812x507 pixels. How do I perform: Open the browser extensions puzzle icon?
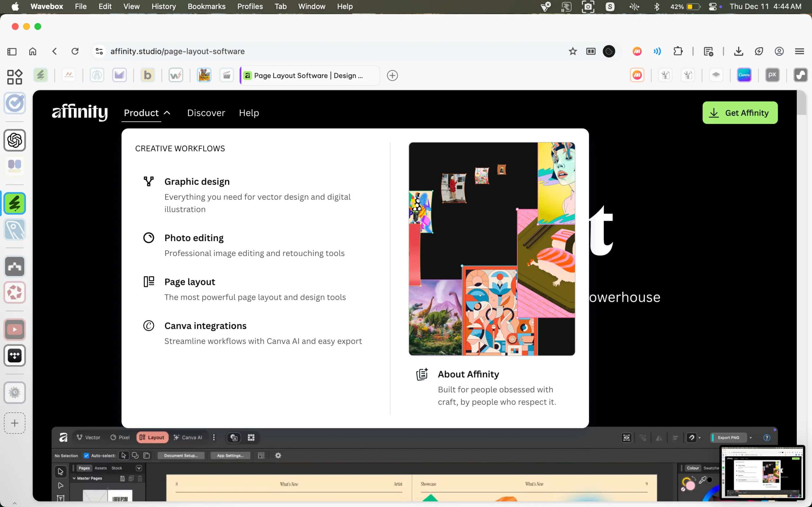point(678,51)
